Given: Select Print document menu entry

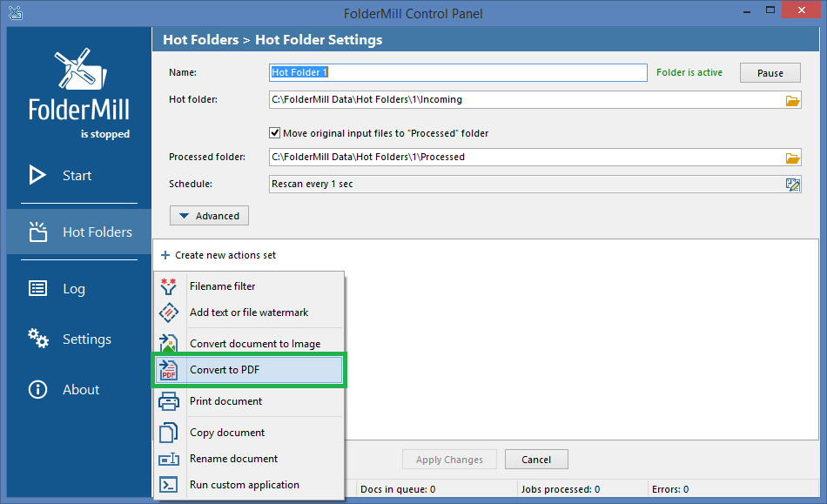Looking at the screenshot, I should pos(225,401).
